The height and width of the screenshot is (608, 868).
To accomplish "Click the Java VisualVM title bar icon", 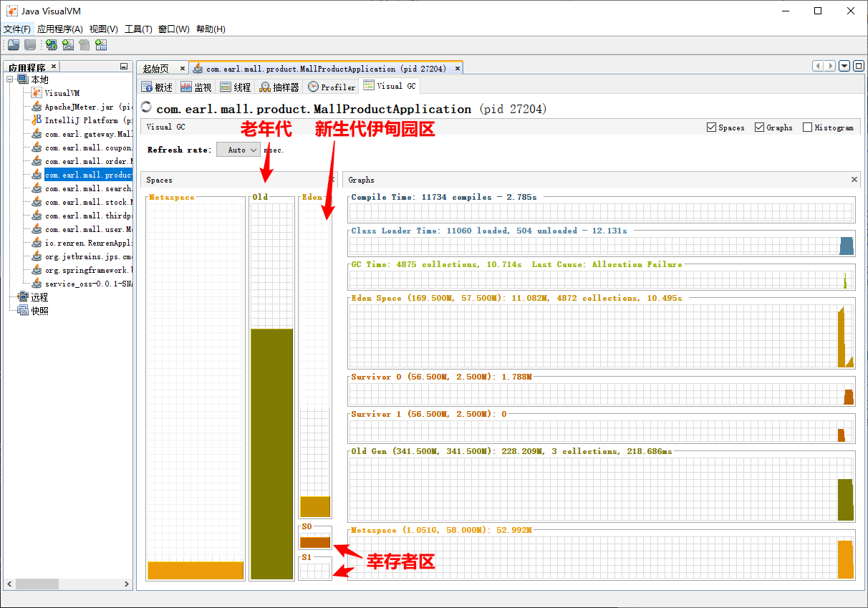I will tap(11, 11).
